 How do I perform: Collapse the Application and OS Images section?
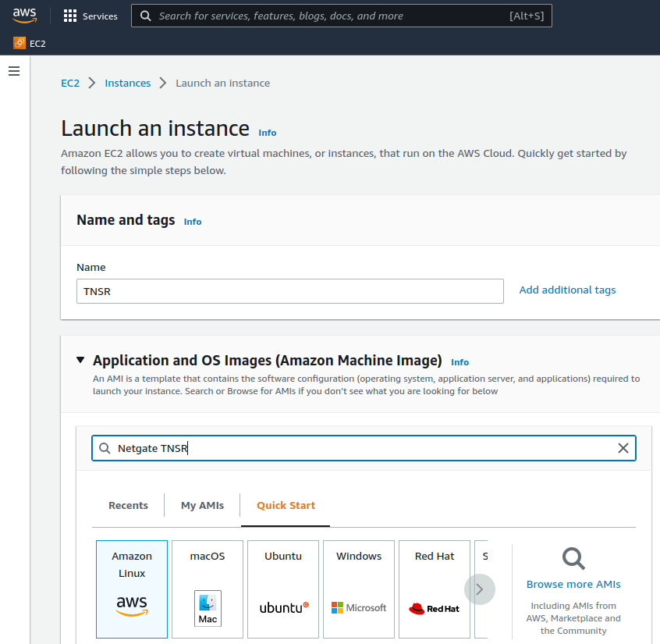(x=80, y=361)
